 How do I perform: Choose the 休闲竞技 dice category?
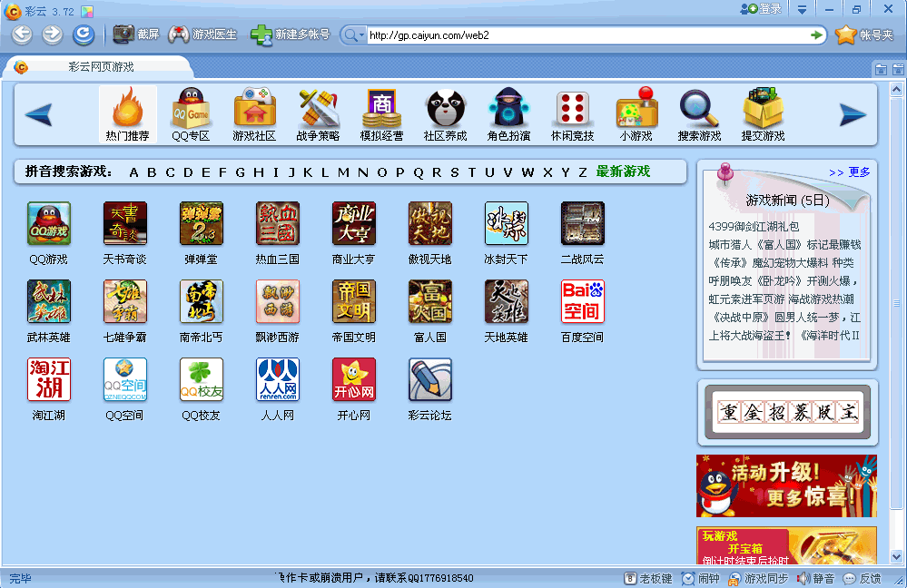coord(573,114)
